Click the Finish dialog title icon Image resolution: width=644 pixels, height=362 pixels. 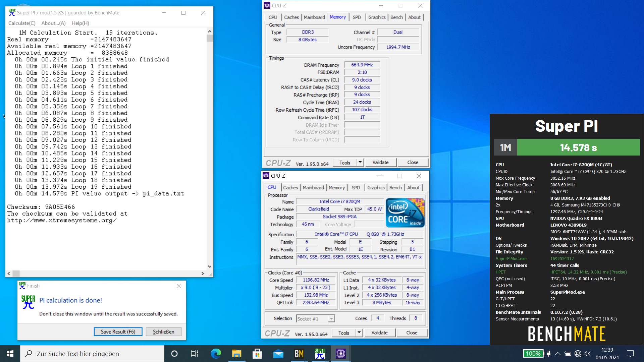22,286
